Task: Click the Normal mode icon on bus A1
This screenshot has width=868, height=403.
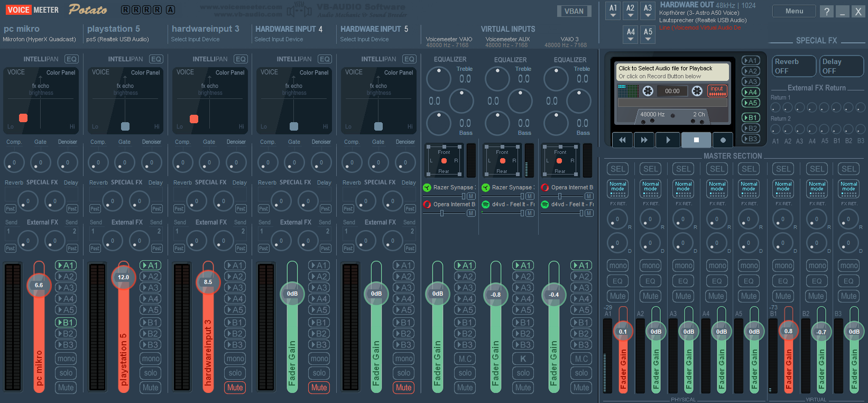Action: [x=617, y=188]
